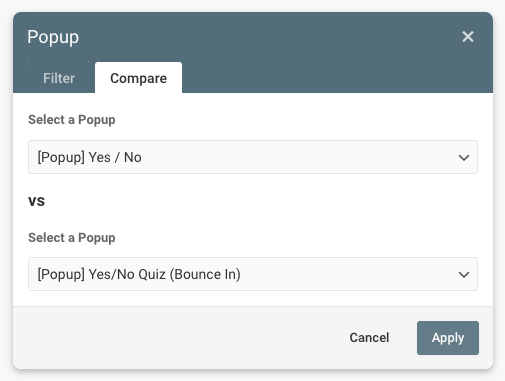Click the "[Popup] Yes / No" selected text
This screenshot has width=505, height=381.
click(x=89, y=157)
